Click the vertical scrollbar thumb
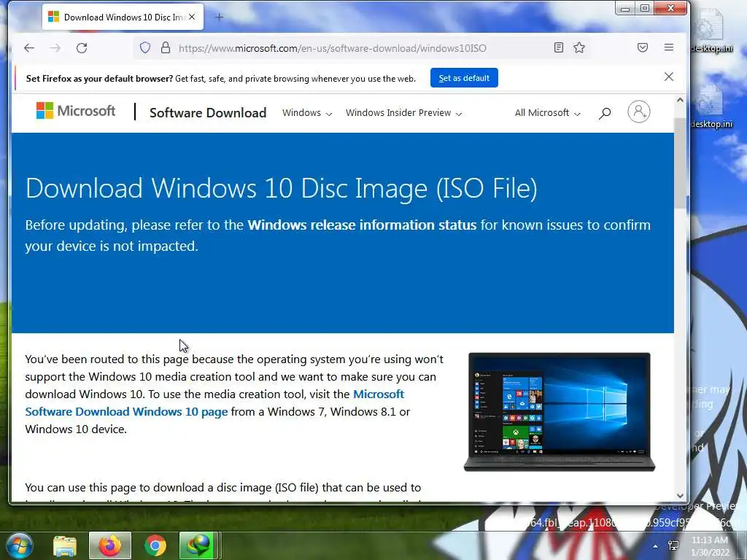The height and width of the screenshot is (560, 747). pos(681,162)
